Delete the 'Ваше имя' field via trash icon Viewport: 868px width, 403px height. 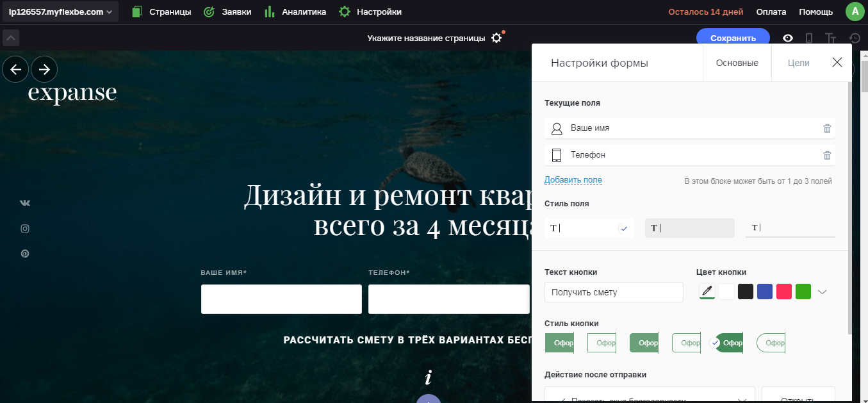tap(828, 128)
